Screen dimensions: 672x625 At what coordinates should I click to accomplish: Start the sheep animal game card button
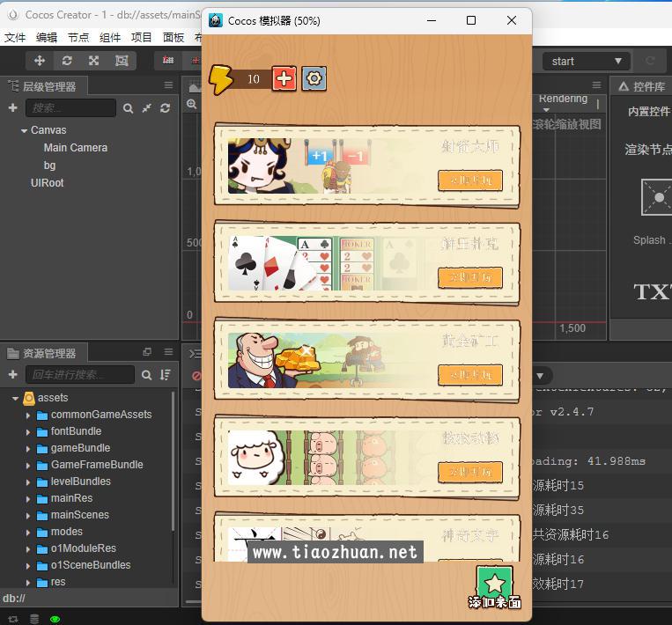470,472
